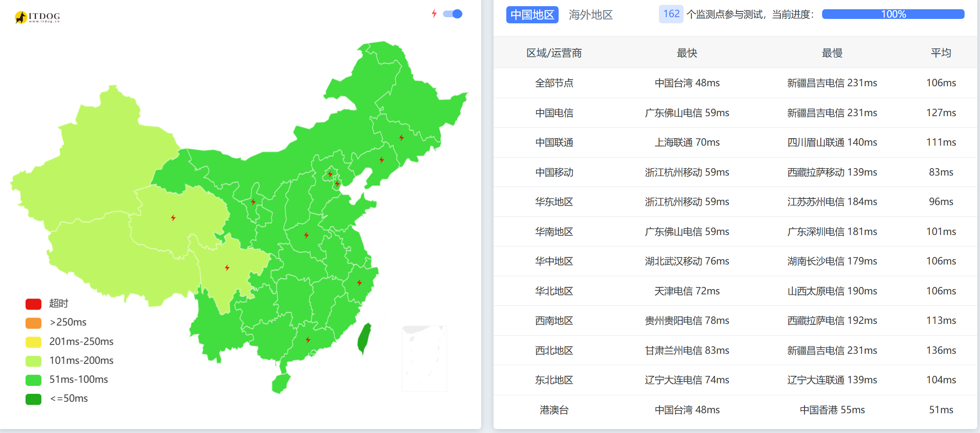Click the lightning marker in Gansu region
Image resolution: width=980 pixels, height=433 pixels.
253,202
